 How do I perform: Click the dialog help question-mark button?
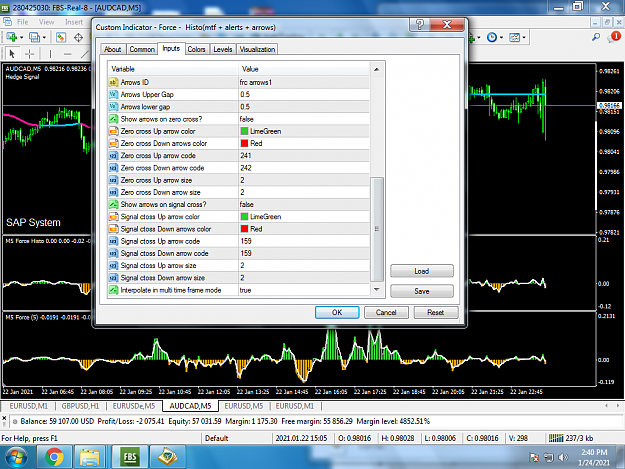click(420, 25)
